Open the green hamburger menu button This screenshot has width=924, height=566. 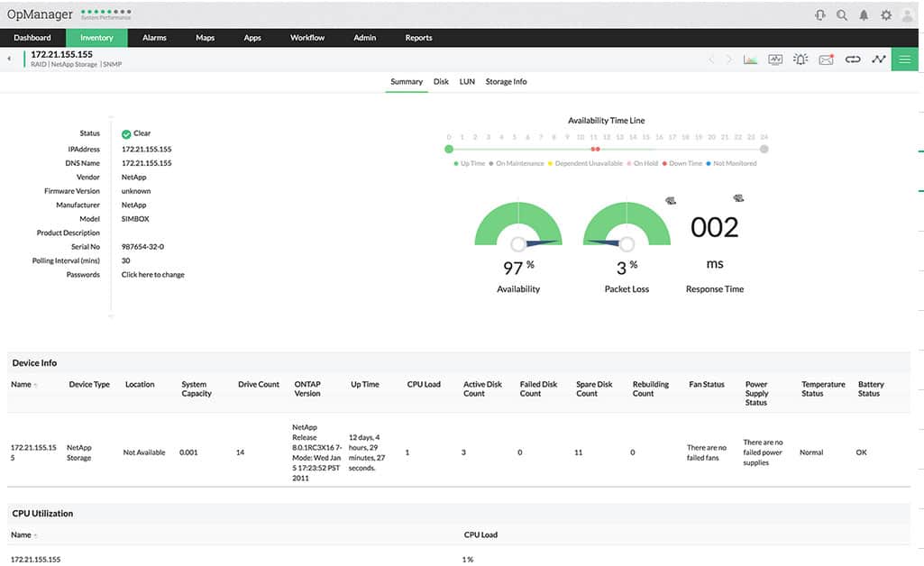coord(904,59)
